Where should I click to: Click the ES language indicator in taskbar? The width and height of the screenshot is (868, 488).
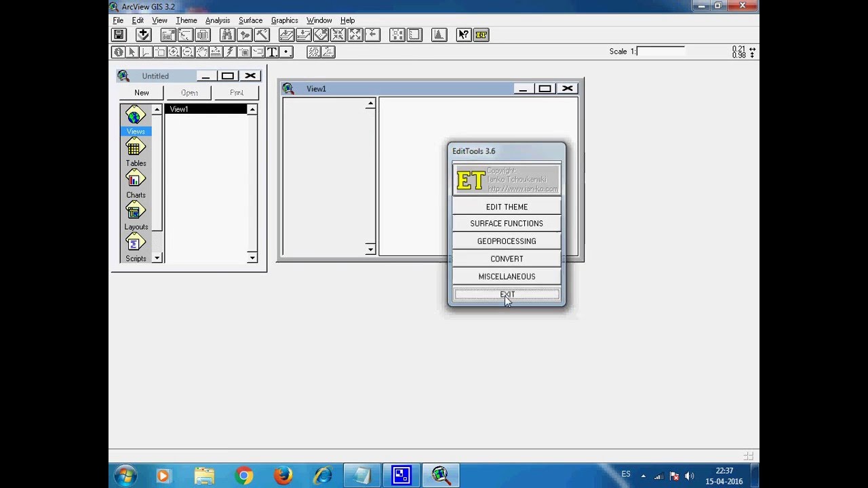[626, 474]
